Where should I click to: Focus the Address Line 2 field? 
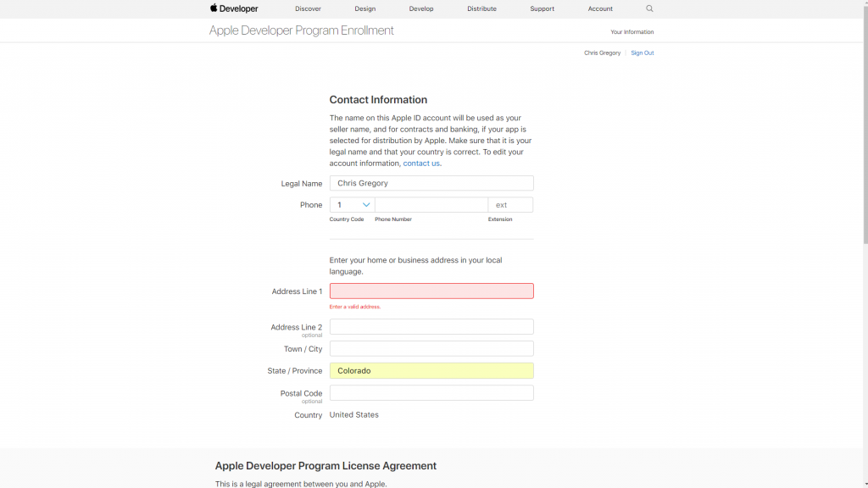click(x=431, y=326)
